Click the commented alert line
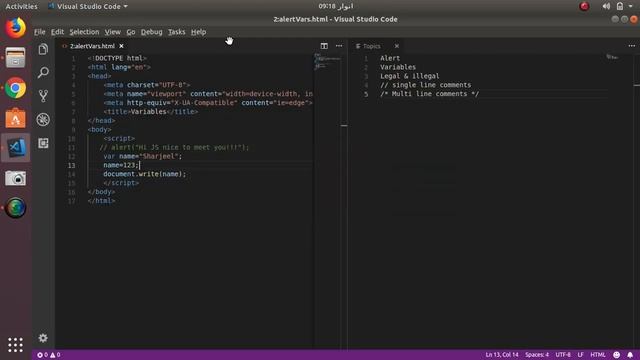 tap(174, 147)
